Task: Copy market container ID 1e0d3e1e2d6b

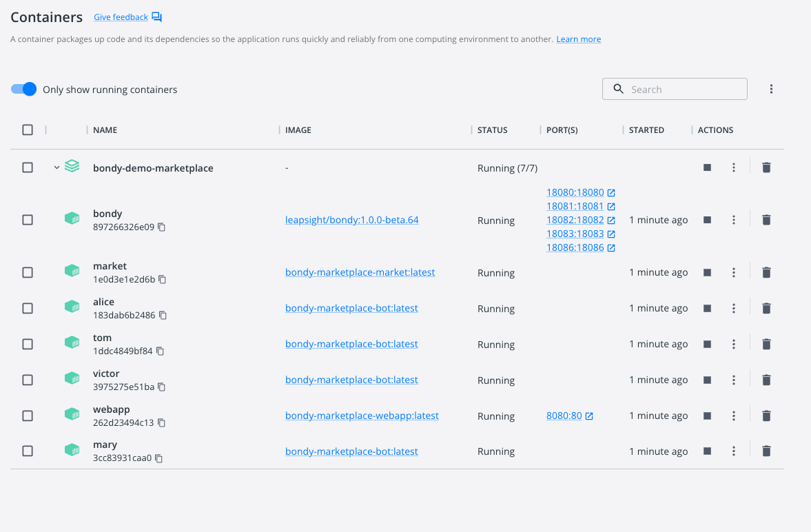Action: (x=163, y=280)
